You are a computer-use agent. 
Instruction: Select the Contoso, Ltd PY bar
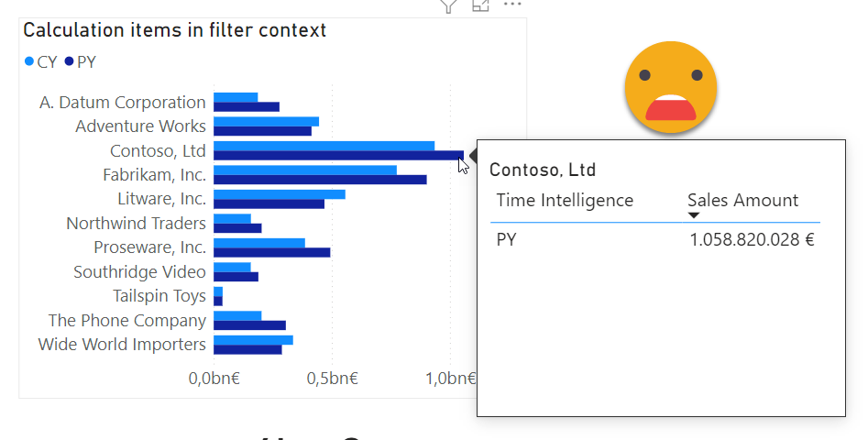(337, 156)
